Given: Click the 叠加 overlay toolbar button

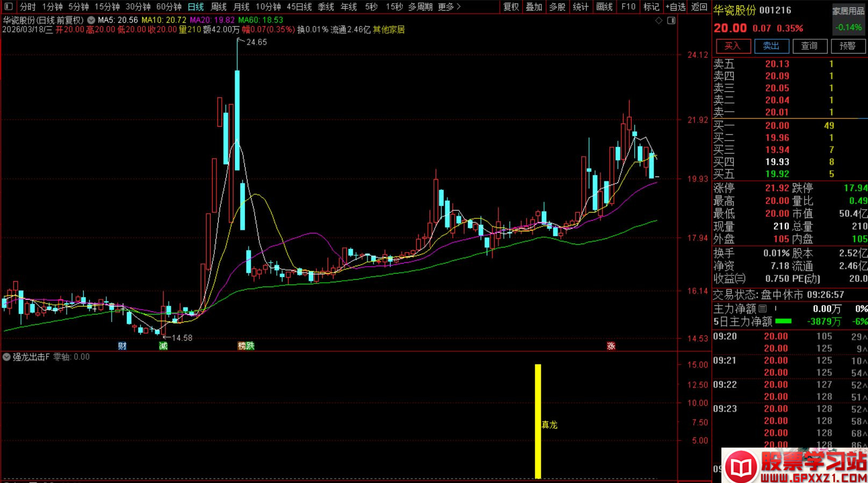Looking at the screenshot, I should click(534, 6).
